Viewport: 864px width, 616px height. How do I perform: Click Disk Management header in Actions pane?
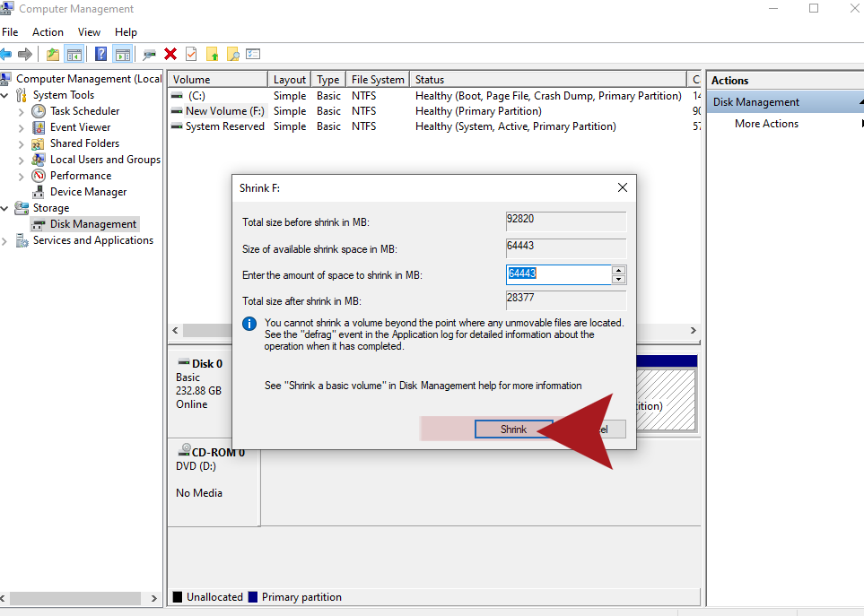click(x=785, y=102)
